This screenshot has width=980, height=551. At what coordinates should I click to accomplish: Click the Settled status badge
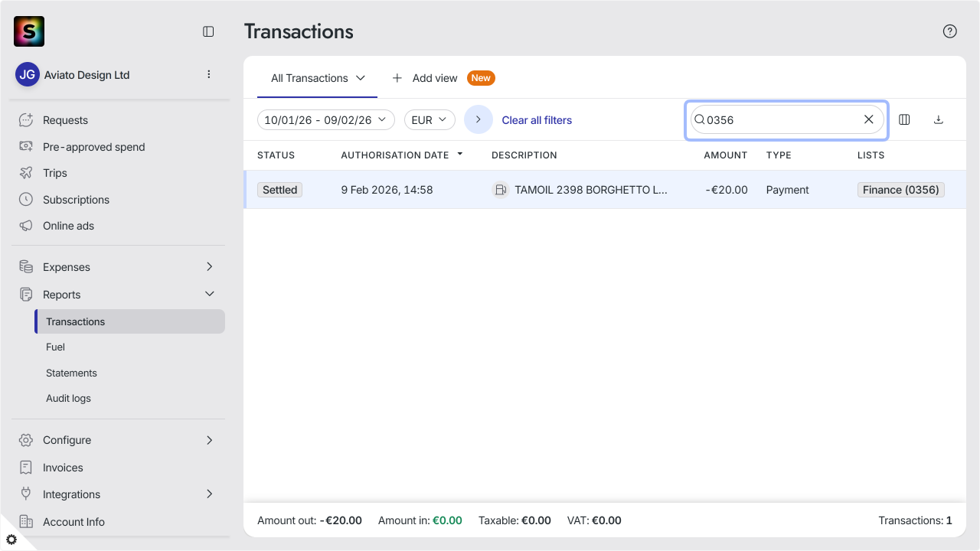click(279, 190)
